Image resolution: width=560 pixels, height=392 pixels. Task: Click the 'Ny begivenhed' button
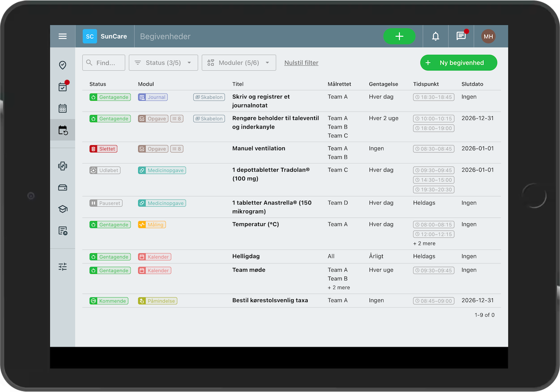coord(458,63)
